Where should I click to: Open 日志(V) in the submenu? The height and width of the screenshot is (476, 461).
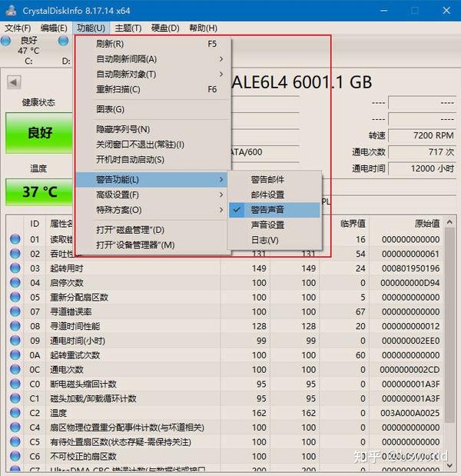(274, 240)
